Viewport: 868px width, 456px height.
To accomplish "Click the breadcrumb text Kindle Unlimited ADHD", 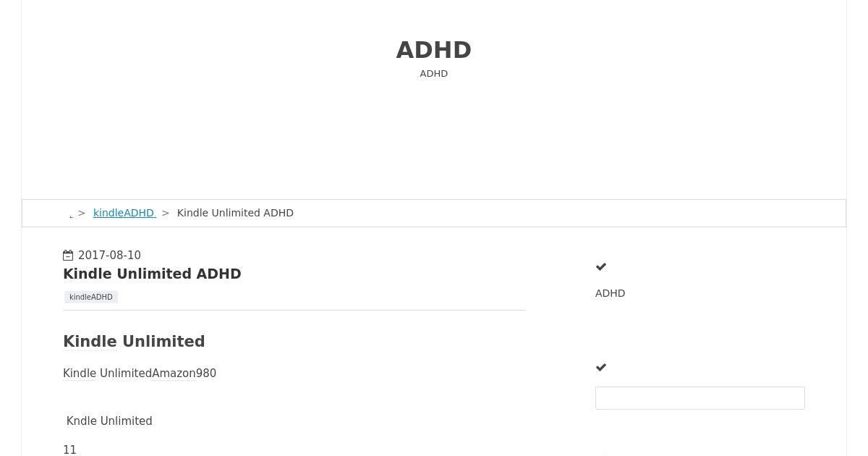I will (x=235, y=213).
